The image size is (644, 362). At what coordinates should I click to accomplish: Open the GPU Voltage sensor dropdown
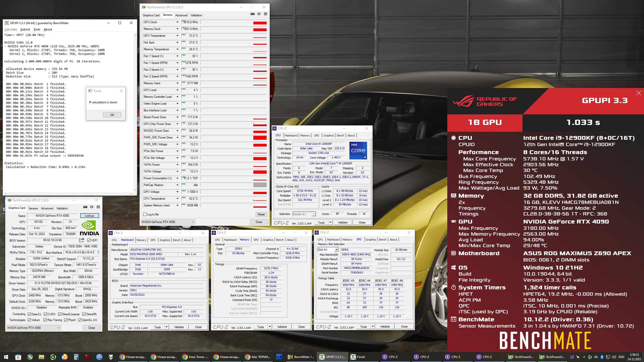pos(177,192)
